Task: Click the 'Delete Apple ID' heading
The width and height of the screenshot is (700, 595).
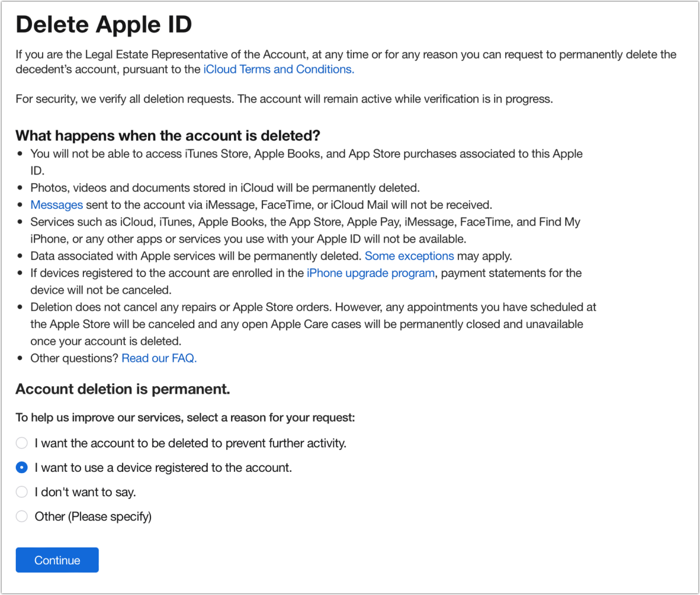Action: [x=104, y=24]
